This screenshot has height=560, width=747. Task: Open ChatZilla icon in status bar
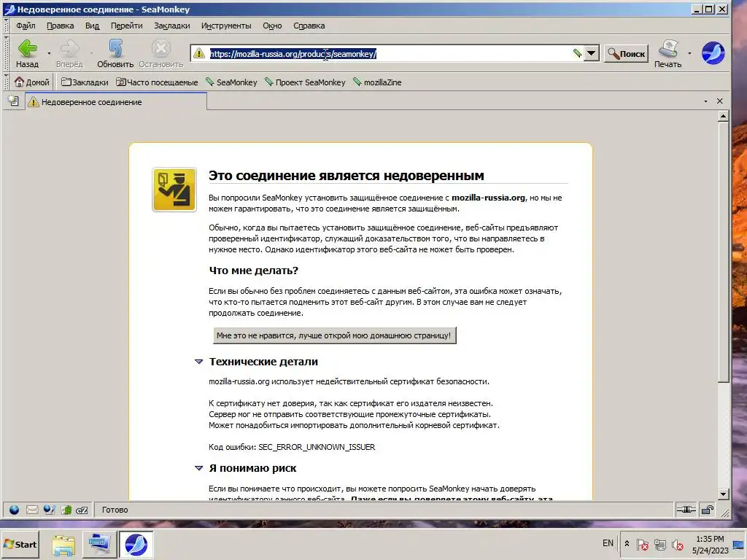tap(82, 510)
